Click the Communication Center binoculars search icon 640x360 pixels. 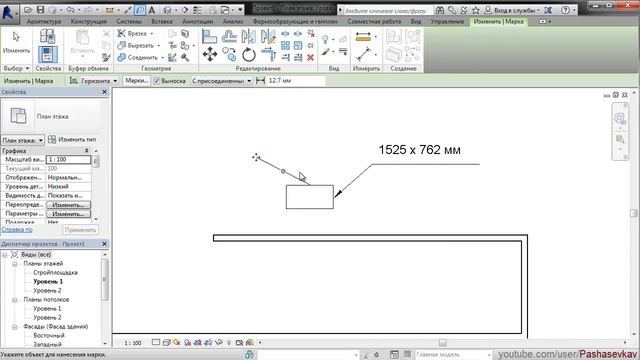(440, 10)
